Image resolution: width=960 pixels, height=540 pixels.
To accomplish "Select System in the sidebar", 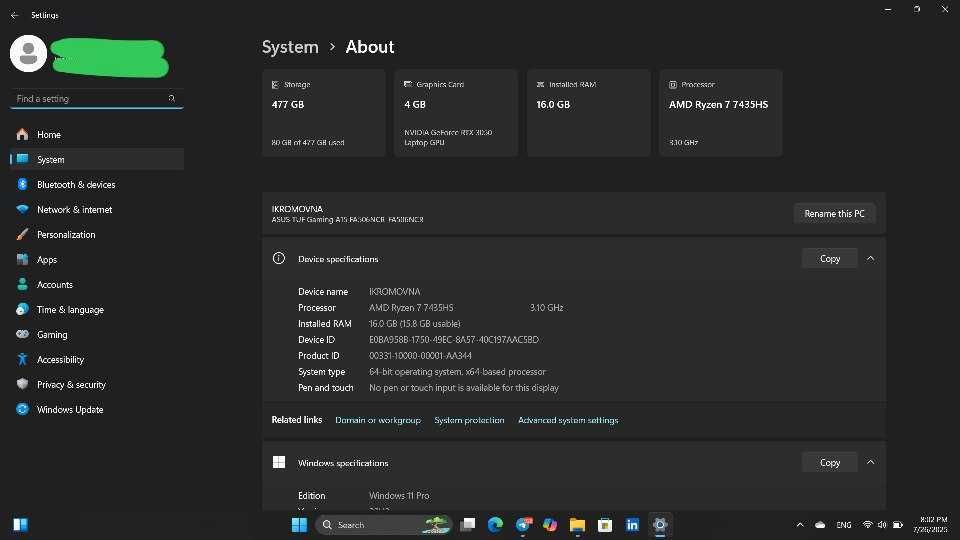I will click(97, 160).
